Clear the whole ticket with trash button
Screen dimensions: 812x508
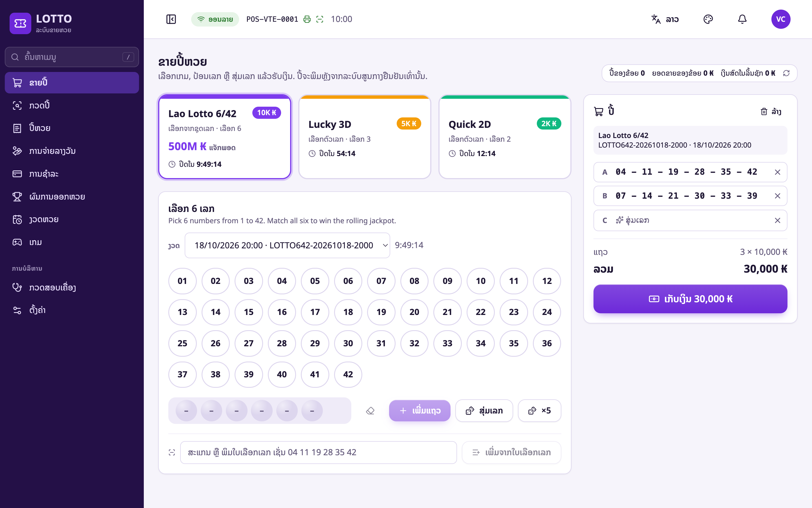point(771,111)
